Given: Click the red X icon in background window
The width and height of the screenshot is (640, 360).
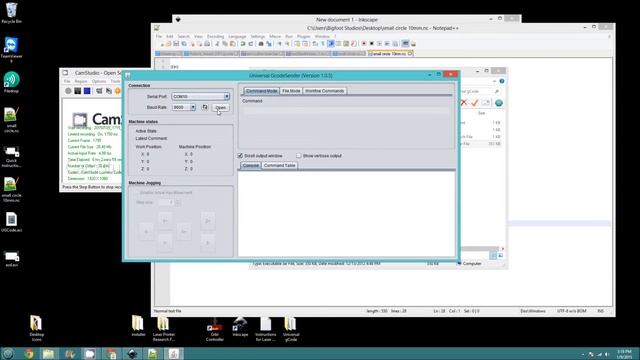Looking at the screenshot, I should (464, 103).
